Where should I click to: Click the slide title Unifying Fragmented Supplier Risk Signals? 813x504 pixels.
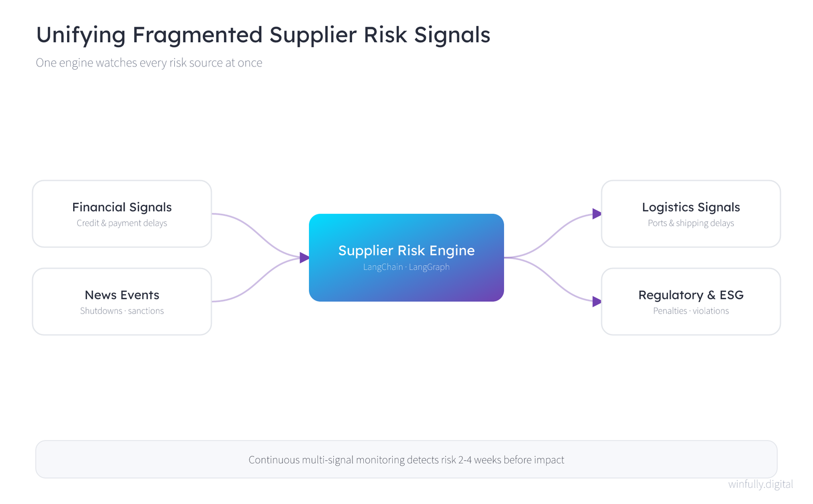(263, 35)
